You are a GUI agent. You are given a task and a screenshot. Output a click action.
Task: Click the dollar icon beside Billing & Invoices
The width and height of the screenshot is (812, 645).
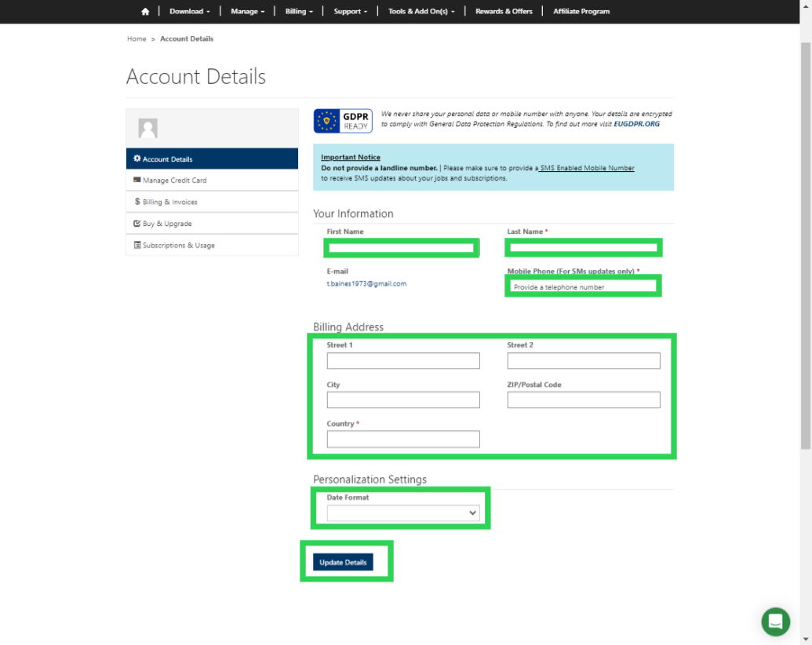pos(137,202)
